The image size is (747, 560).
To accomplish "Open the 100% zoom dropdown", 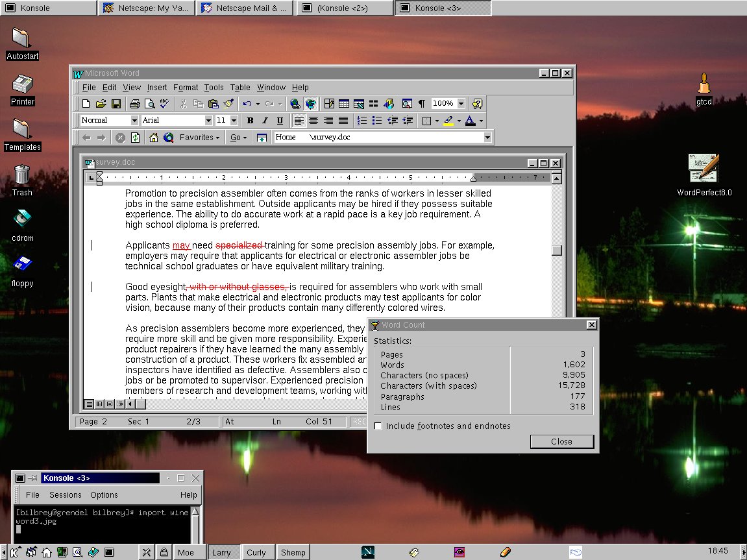I will click(x=461, y=104).
